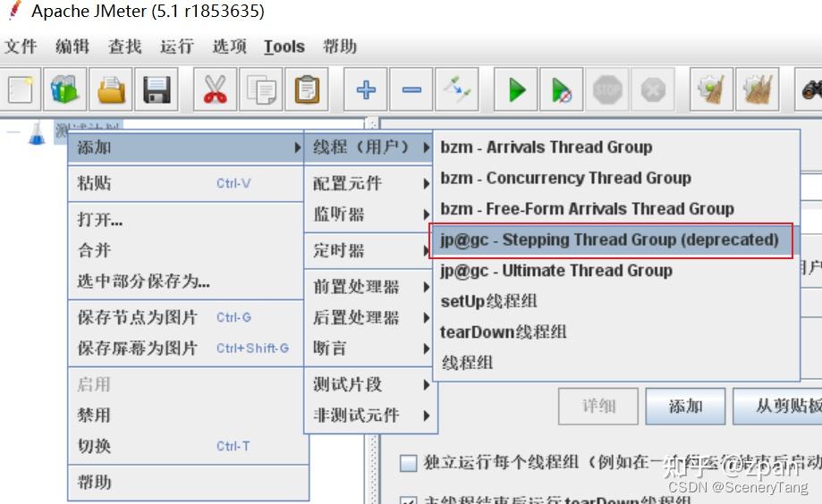The width and height of the screenshot is (822, 504).
Task: Expand the 前置处理器 submenu
Action: coord(369,287)
